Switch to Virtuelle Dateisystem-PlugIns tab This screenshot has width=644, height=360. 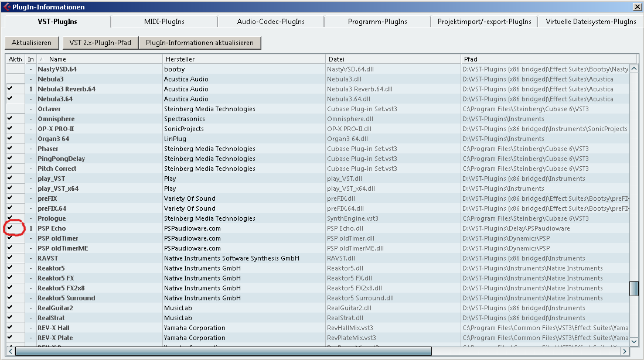591,22
